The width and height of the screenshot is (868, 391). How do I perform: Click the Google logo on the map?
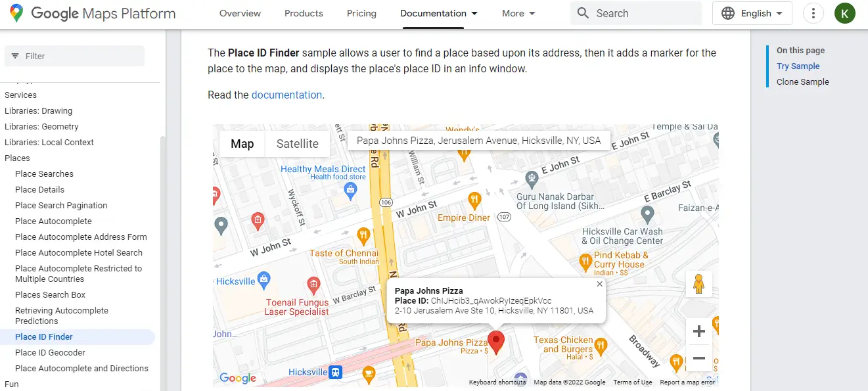click(238, 378)
